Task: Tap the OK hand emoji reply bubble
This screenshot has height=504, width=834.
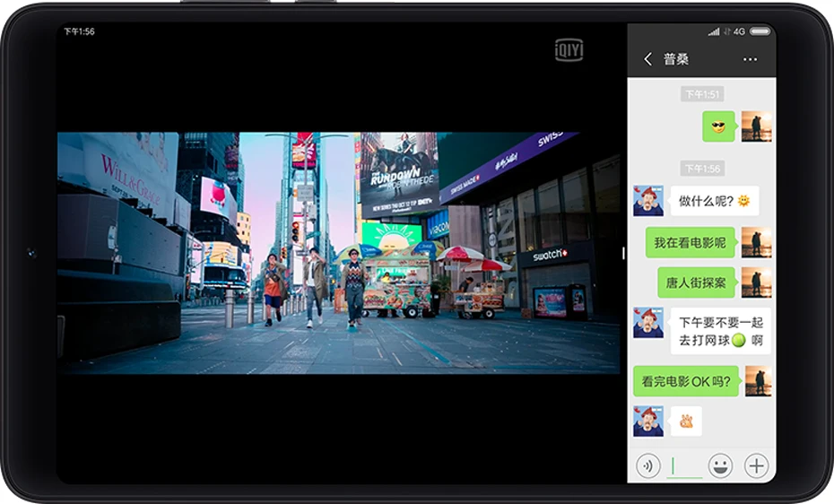Action: click(686, 421)
